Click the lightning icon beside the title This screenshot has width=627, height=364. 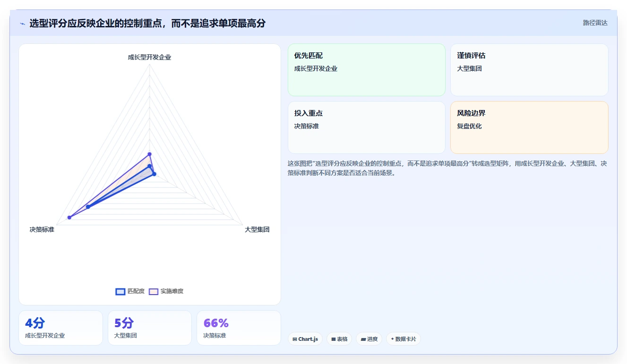click(x=22, y=24)
